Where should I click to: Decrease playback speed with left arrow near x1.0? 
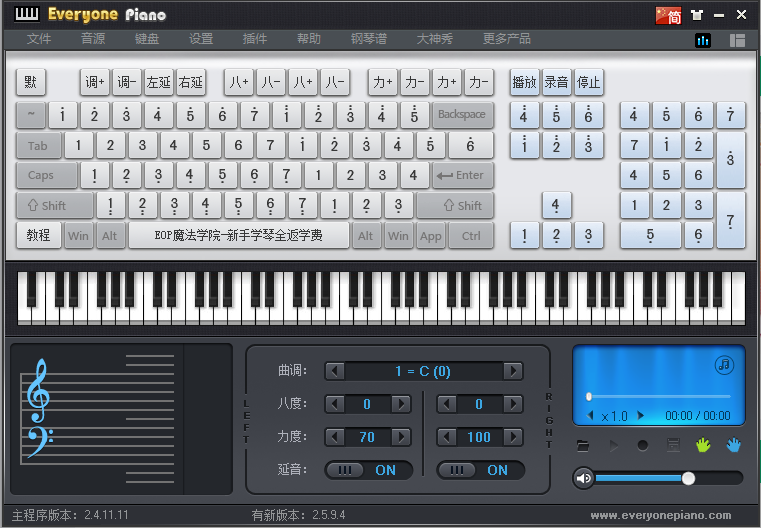tap(590, 415)
